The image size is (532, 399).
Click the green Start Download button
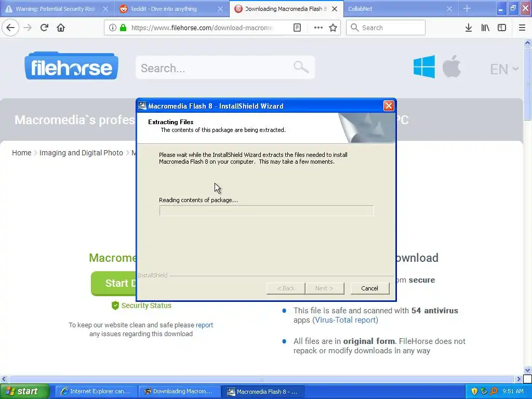(114, 283)
